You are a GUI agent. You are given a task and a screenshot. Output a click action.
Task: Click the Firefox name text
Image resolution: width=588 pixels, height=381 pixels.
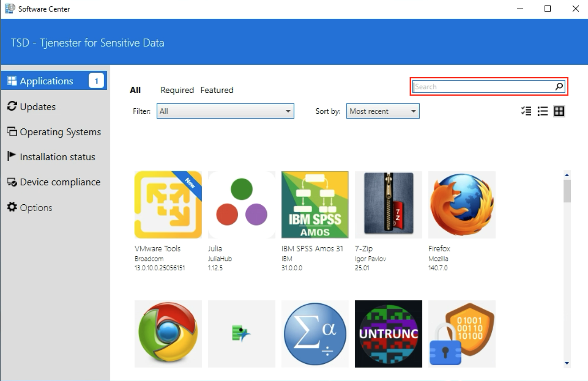coord(439,248)
